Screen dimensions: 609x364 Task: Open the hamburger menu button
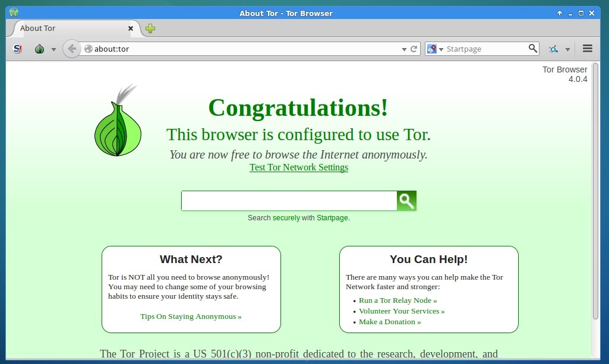(587, 49)
